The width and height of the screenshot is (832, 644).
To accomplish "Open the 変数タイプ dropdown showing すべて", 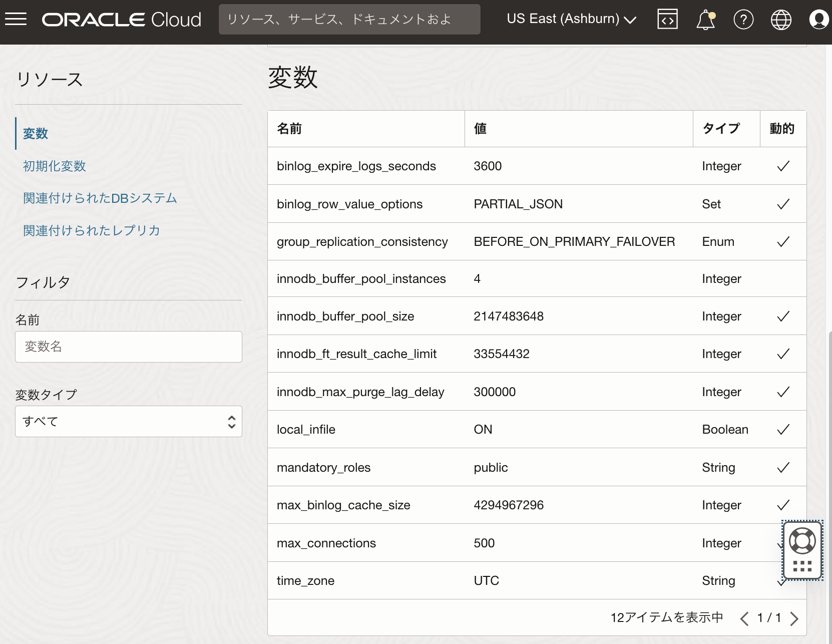I will 129,422.
